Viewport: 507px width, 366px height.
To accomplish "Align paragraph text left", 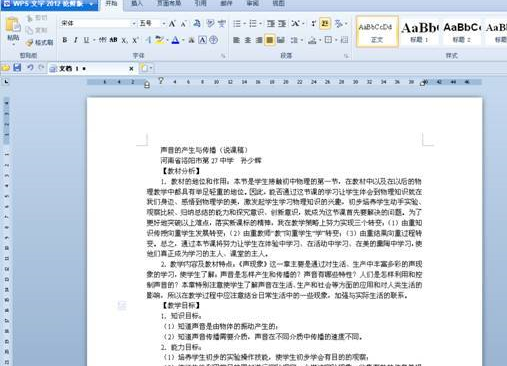I will 236,40.
